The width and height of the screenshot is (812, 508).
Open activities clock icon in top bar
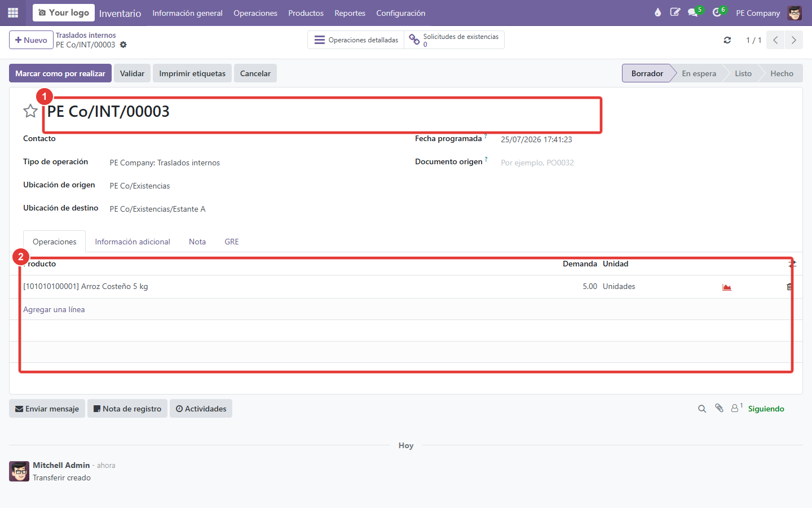[x=717, y=12]
